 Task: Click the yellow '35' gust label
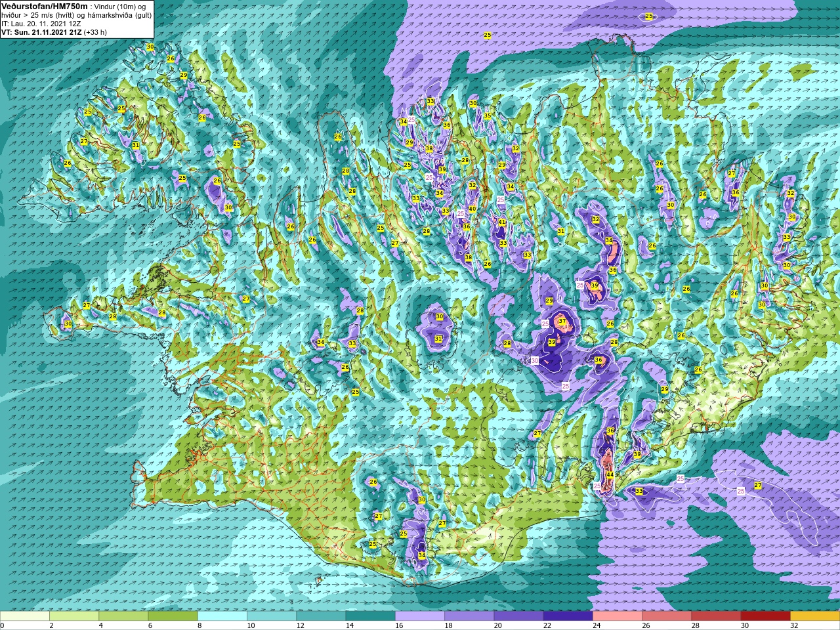coord(488,115)
